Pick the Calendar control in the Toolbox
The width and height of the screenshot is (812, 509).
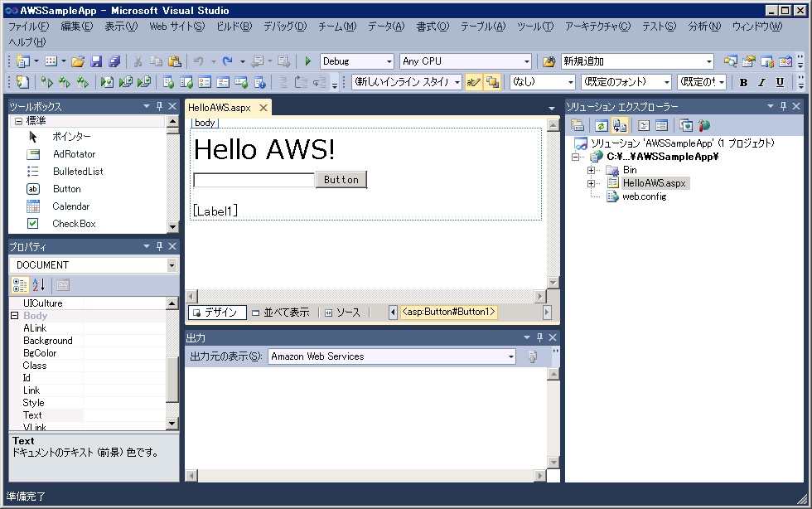71,206
